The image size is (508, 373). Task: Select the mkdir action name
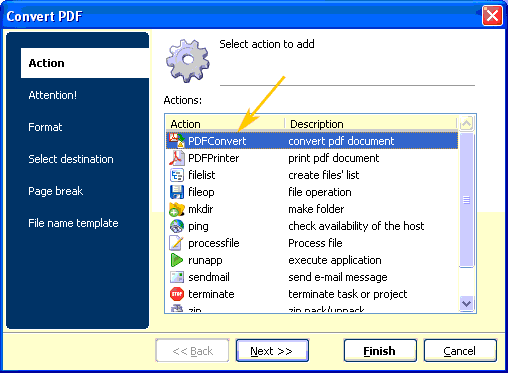pyautogui.click(x=201, y=209)
